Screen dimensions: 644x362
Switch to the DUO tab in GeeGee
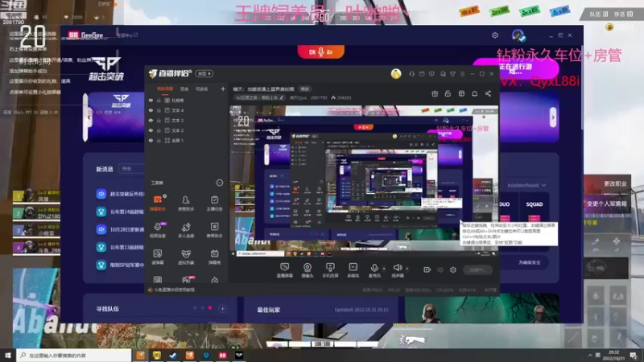click(505, 204)
